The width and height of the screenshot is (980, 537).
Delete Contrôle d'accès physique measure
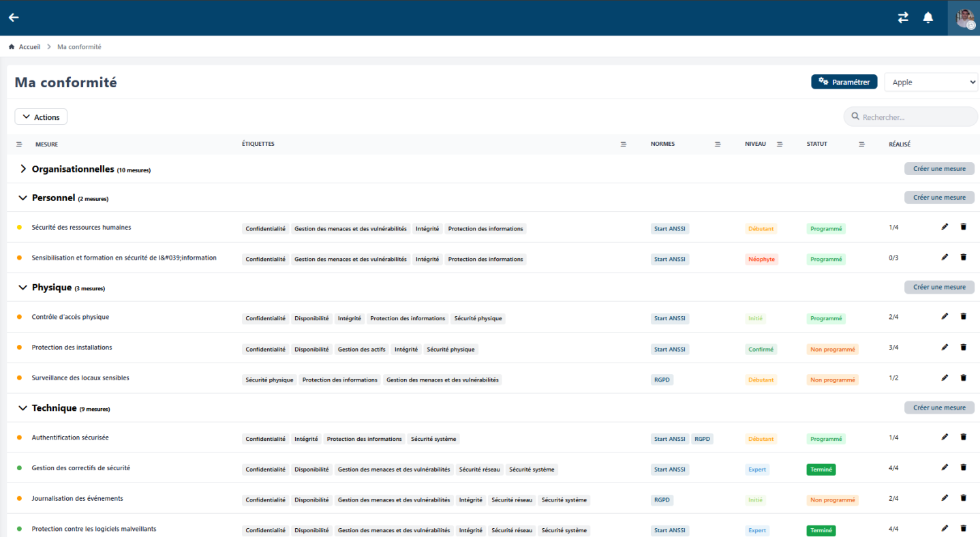(x=963, y=317)
